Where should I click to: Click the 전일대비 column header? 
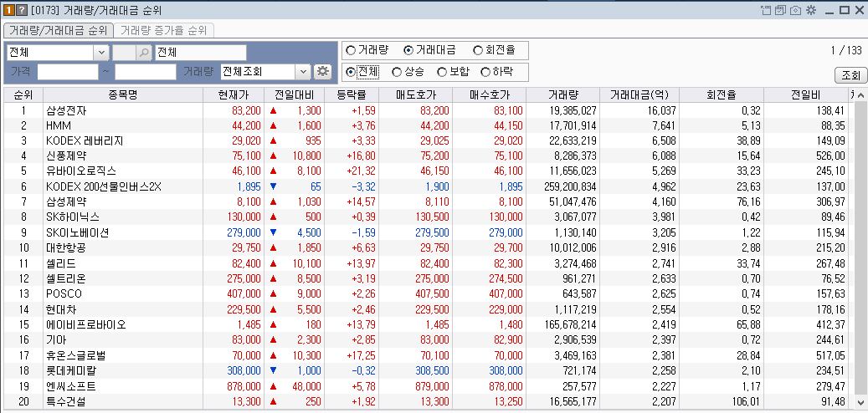[294, 95]
